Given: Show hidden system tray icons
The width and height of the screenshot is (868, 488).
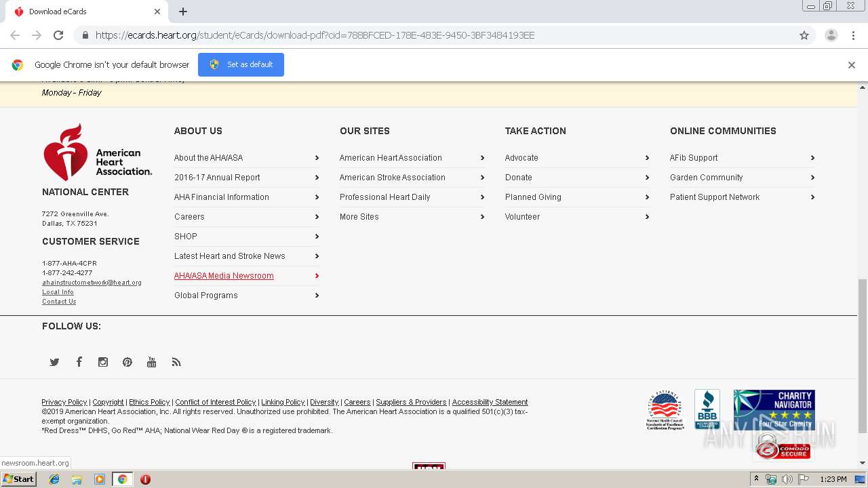Looking at the screenshot, I should pyautogui.click(x=756, y=479).
